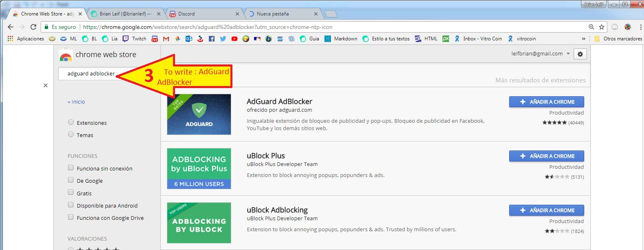Add AdGuard AdBlocker to Chrome
The image size is (644, 250).
pos(546,102)
